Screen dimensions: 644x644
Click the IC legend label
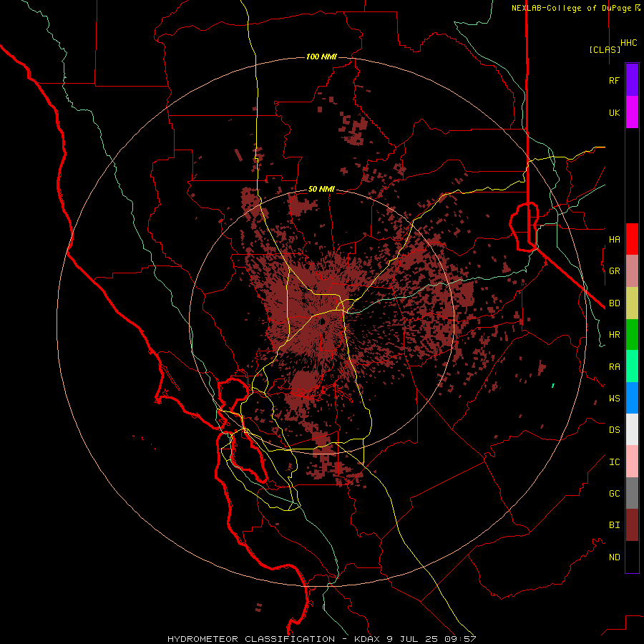pyautogui.click(x=614, y=462)
